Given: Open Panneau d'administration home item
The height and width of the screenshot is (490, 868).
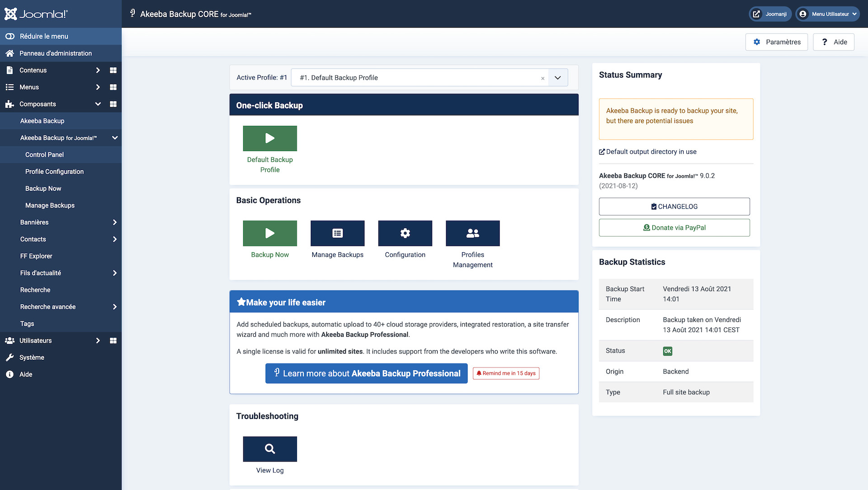Looking at the screenshot, I should (x=61, y=53).
